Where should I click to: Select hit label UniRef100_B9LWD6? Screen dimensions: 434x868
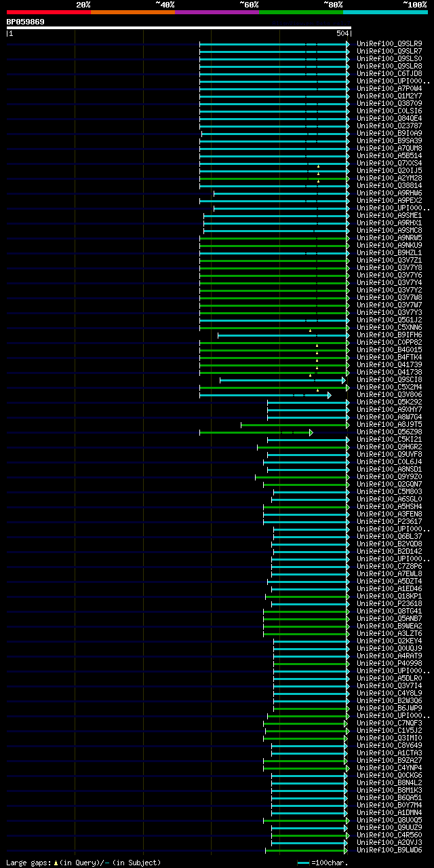click(389, 850)
